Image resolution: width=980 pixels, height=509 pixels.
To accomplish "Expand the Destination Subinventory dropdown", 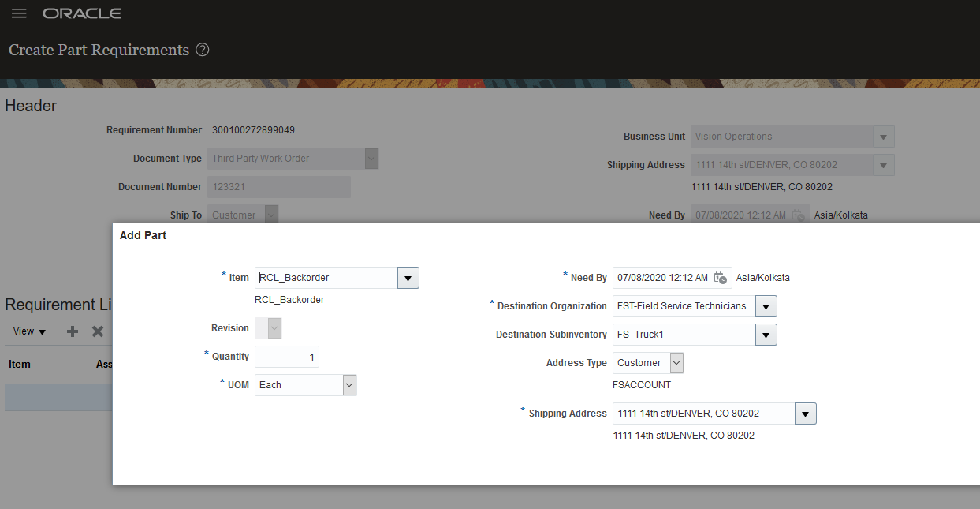I will tap(766, 335).
